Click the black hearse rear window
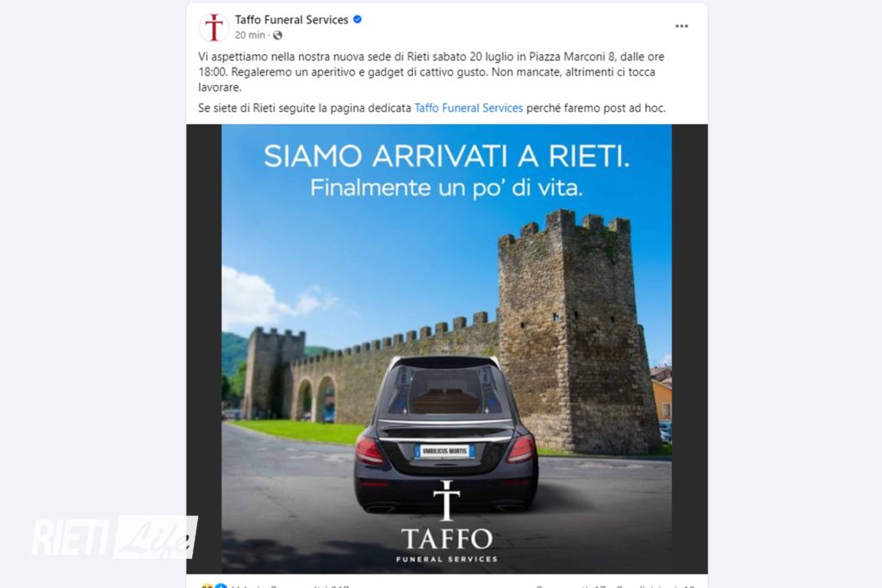This screenshot has height=588, width=882. click(444, 391)
